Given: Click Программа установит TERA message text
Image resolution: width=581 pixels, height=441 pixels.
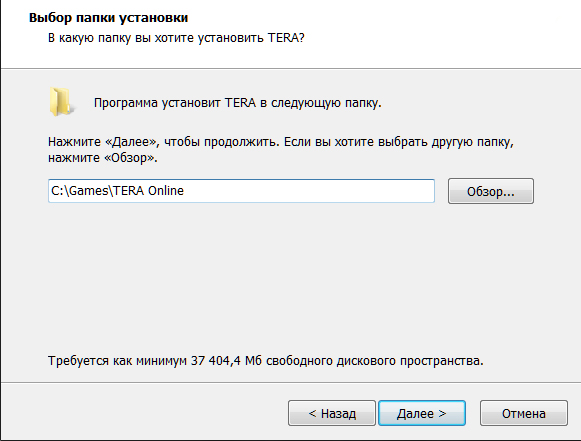Looking at the screenshot, I should [238, 103].
